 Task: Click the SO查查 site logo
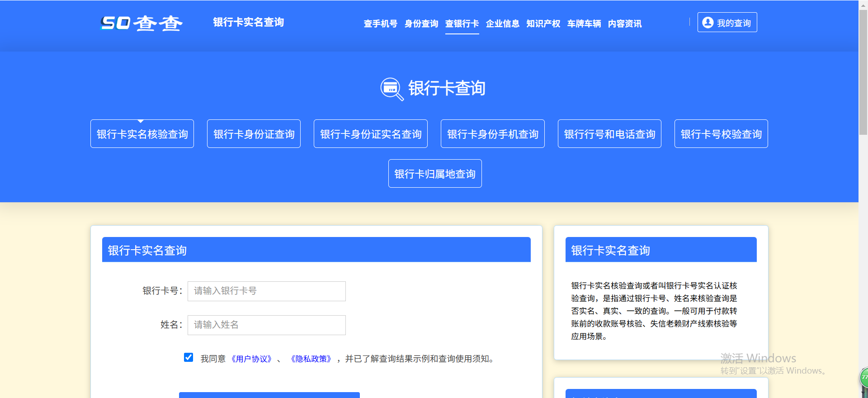coord(141,23)
